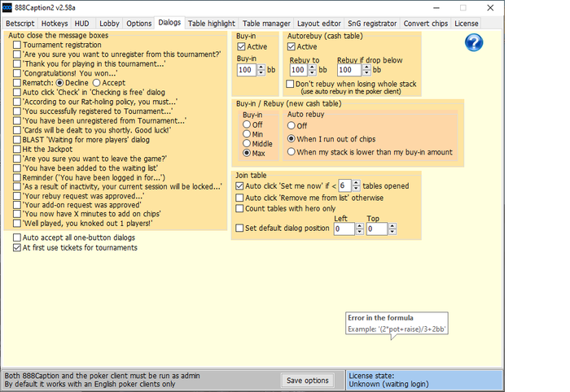570x392 pixels.
Task: Increase tables opened count
Action: coord(357,183)
